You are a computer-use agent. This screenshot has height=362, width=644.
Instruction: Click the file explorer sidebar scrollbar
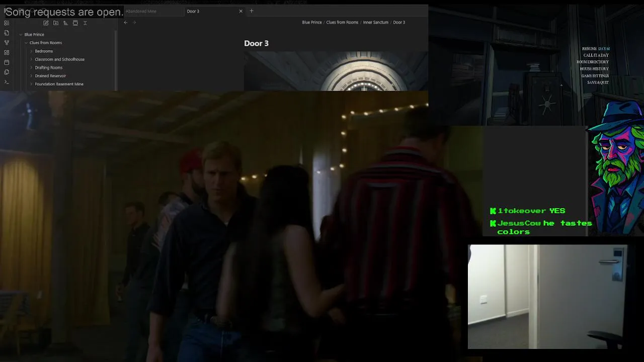click(x=116, y=60)
